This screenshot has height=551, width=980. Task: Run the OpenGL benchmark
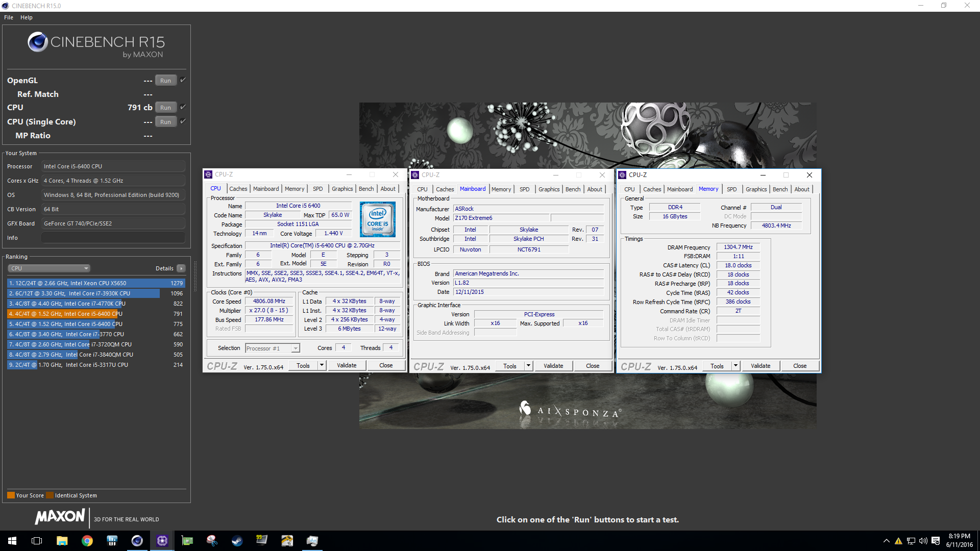[165, 81]
